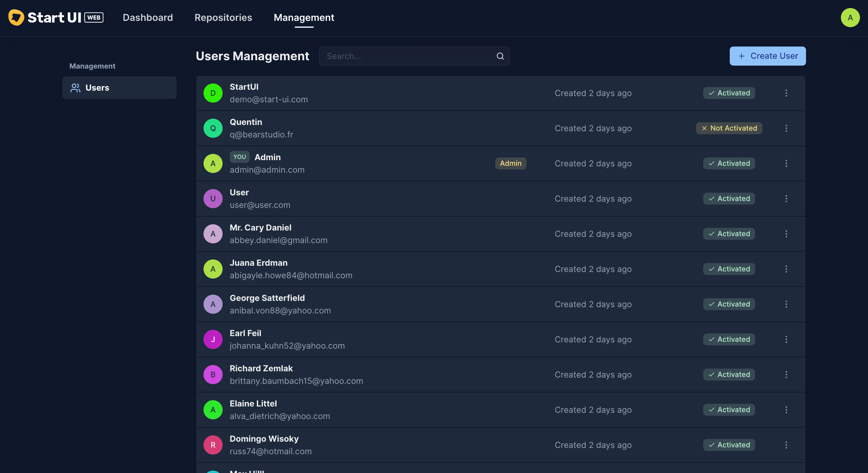Go to the Dashboard tab
This screenshot has height=473, width=868.
(147, 18)
